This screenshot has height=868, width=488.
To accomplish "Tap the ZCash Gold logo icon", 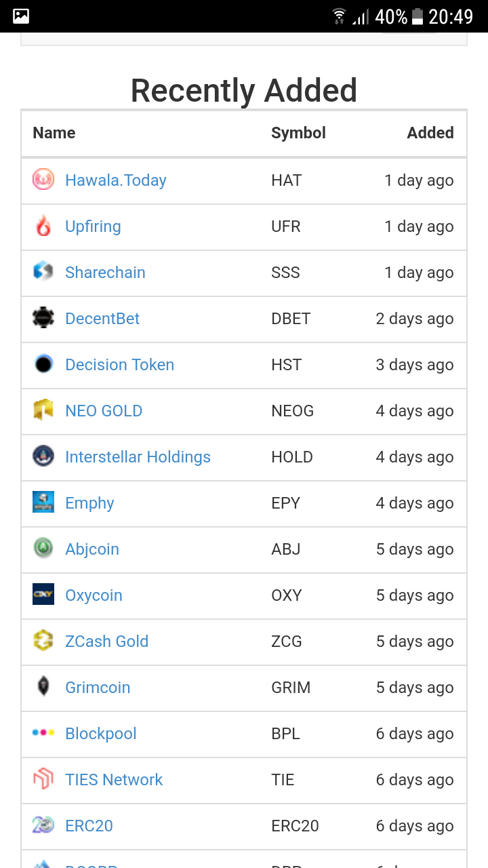I will pyautogui.click(x=43, y=642).
